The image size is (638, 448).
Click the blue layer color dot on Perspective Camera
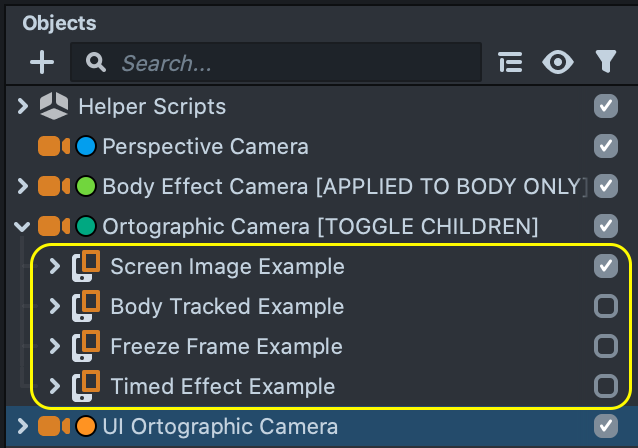tap(85, 147)
